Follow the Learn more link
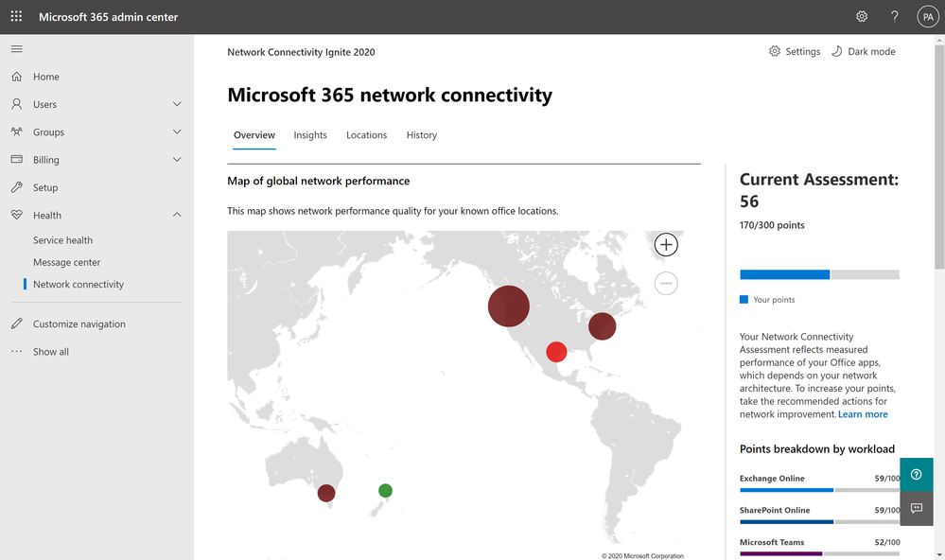 pos(863,414)
